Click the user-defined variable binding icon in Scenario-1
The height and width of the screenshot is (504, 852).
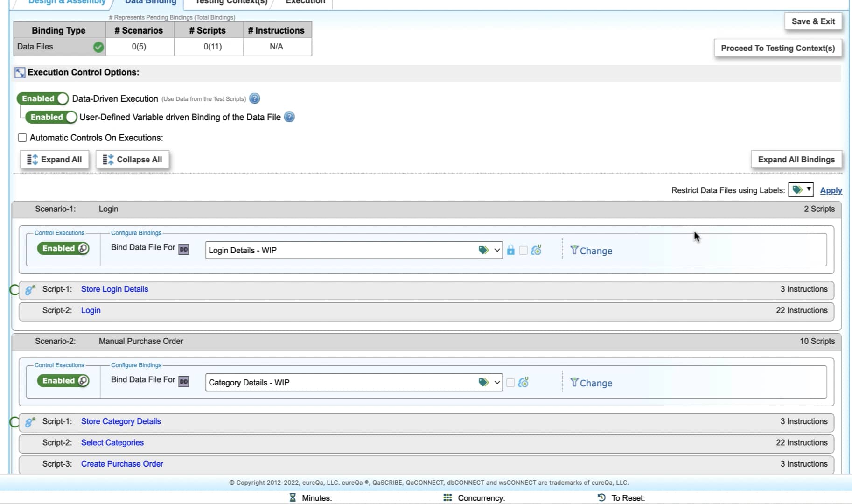click(x=536, y=250)
